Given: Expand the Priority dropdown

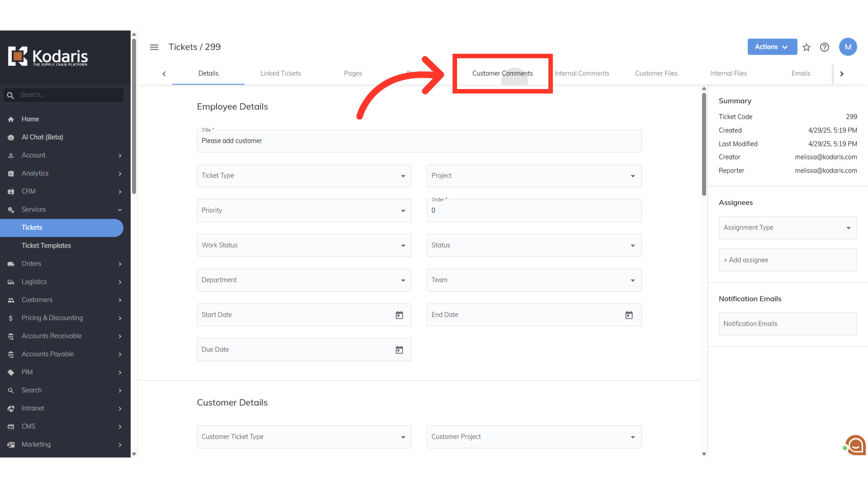Looking at the screenshot, I should click(x=304, y=211).
